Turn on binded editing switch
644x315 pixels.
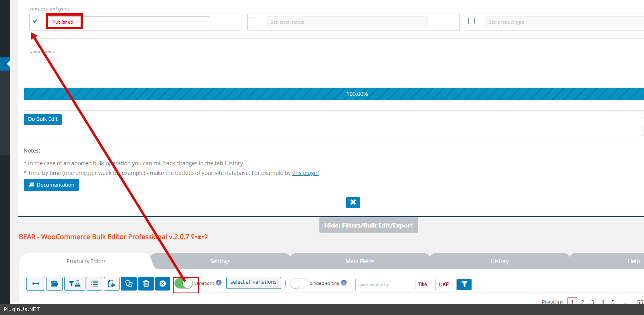[x=299, y=283]
